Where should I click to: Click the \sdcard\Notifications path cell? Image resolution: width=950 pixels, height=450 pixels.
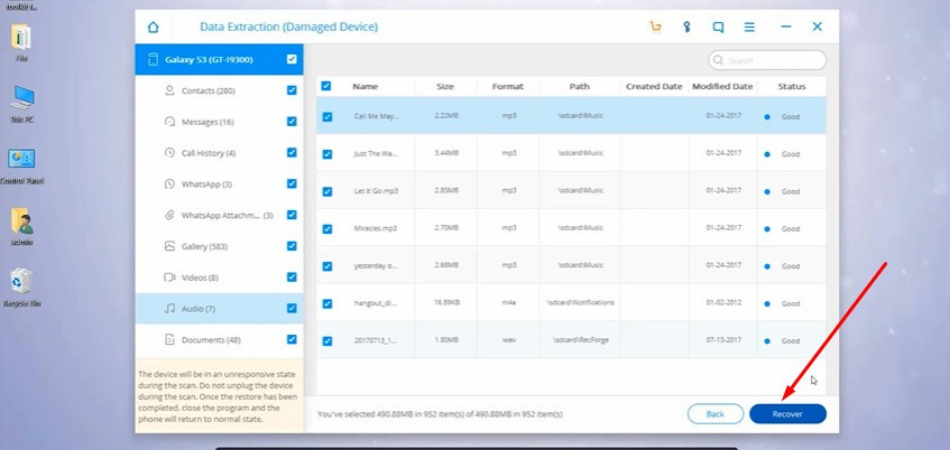click(x=580, y=302)
